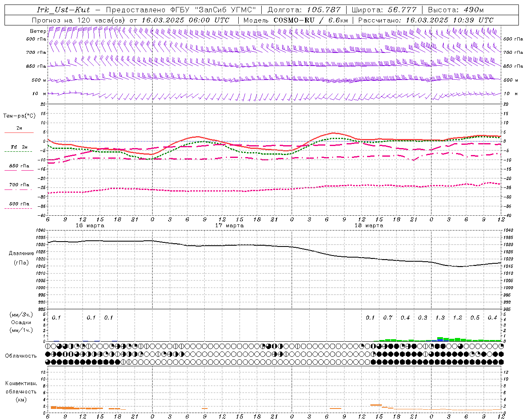The image size is (525, 420).
Task: Click the precipitation value 1.3
Action: (440, 318)
